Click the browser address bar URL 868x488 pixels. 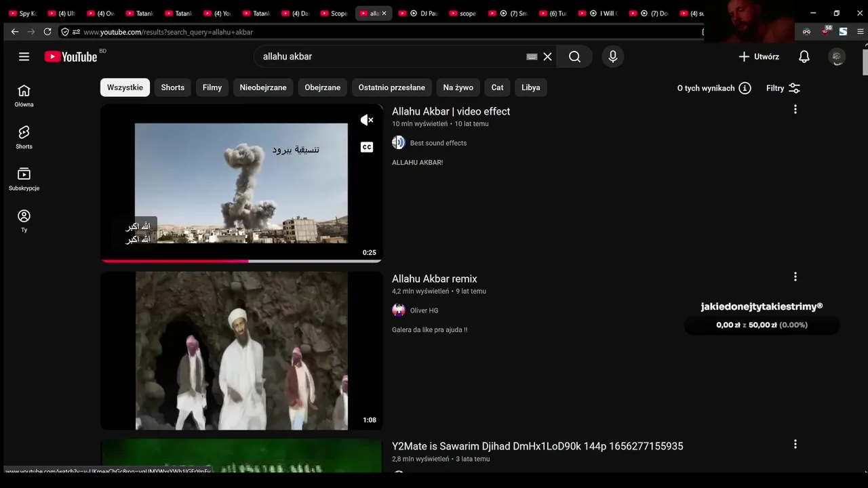click(168, 32)
